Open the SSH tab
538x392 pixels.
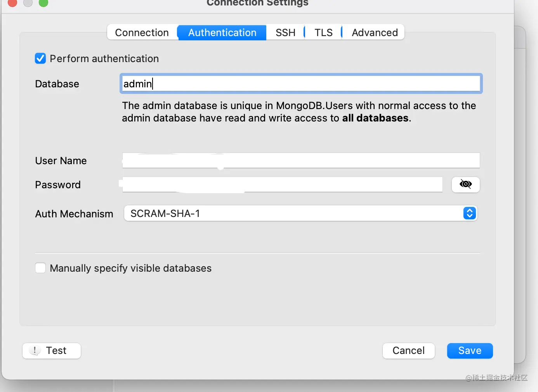point(285,33)
